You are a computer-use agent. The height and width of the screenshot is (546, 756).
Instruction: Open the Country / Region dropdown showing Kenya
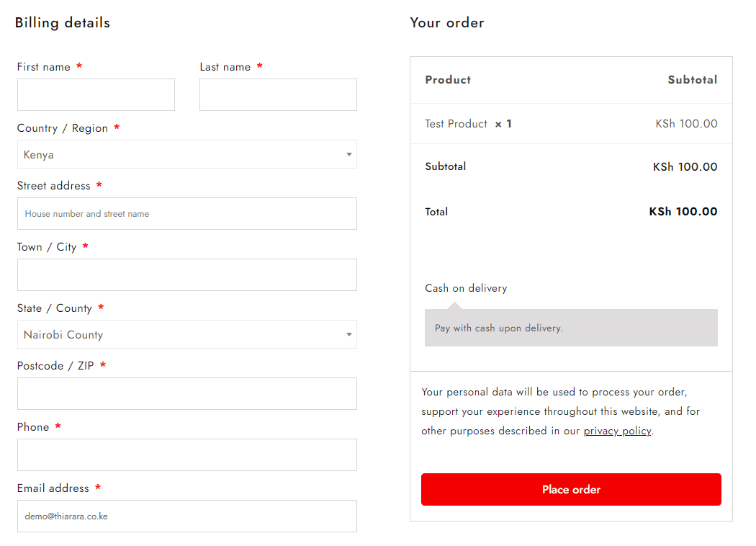(187, 154)
